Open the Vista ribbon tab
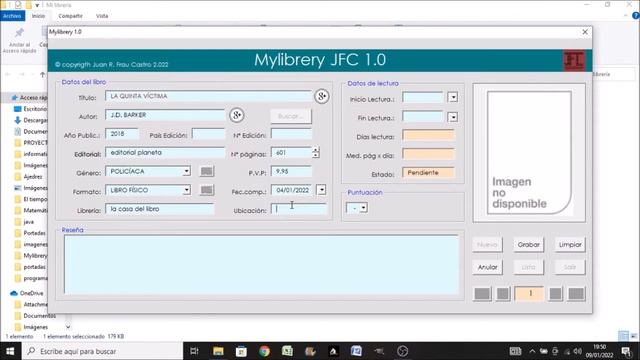Image resolution: width=640 pixels, height=360 pixels. [x=102, y=16]
